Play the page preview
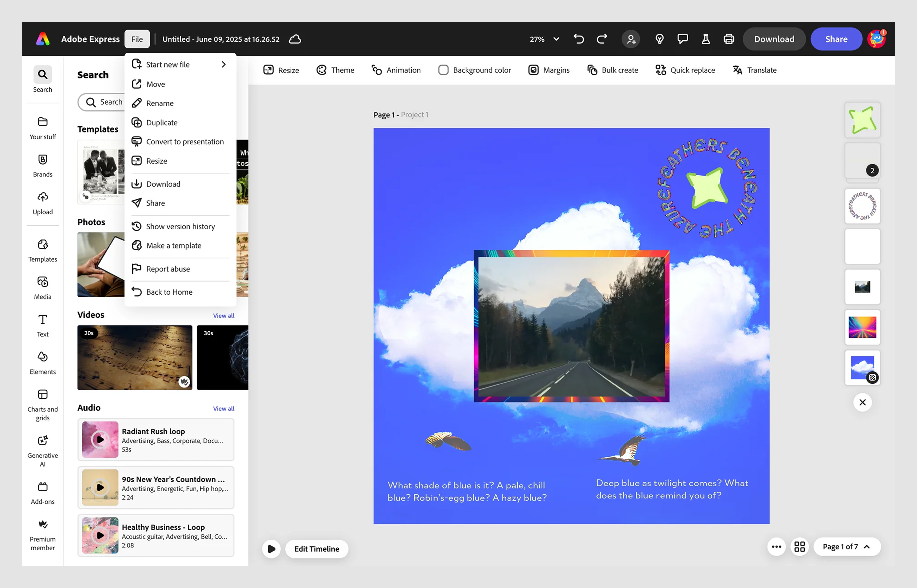Viewport: 917px width, 588px height. [271, 549]
